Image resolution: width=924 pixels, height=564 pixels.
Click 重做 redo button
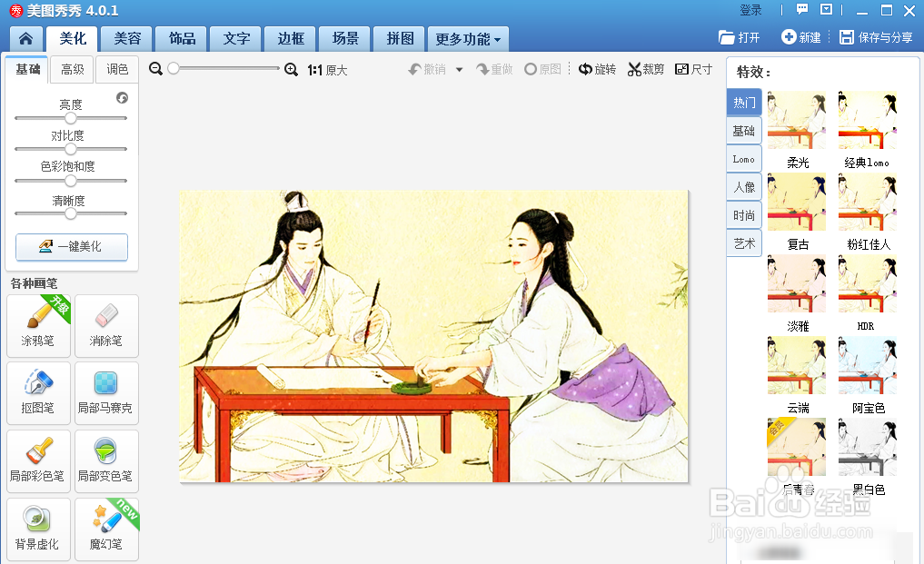(x=494, y=70)
